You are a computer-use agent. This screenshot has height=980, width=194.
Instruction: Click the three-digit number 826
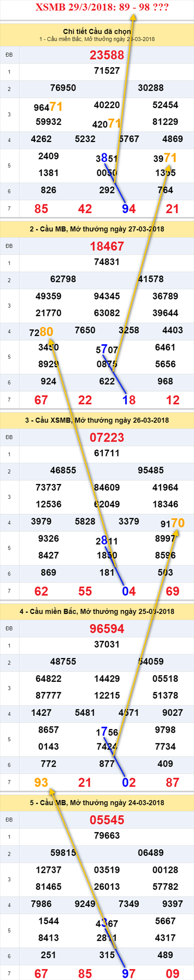[48, 190]
